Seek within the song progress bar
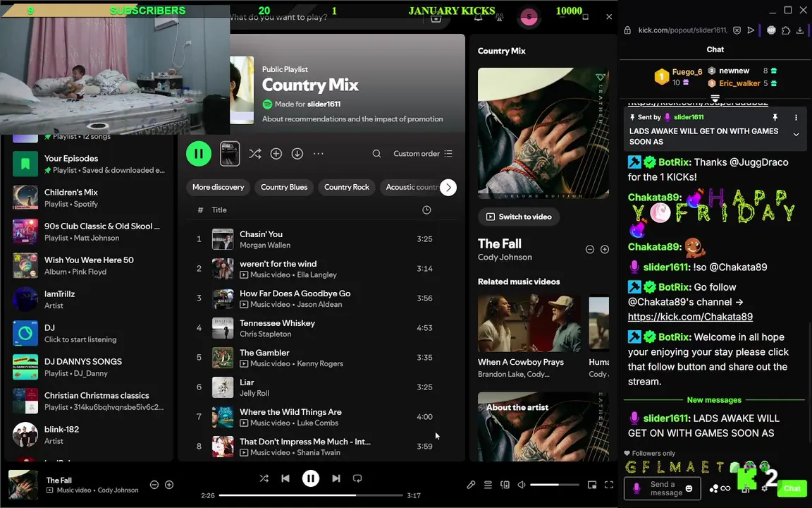 coord(310,495)
